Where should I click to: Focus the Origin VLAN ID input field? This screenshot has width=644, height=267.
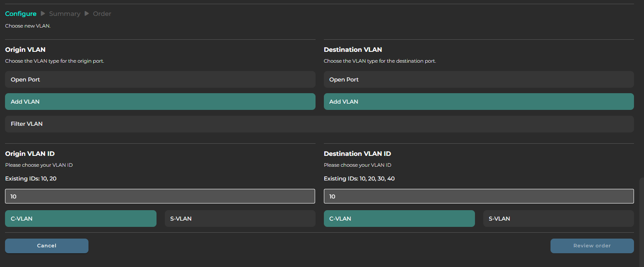click(160, 196)
